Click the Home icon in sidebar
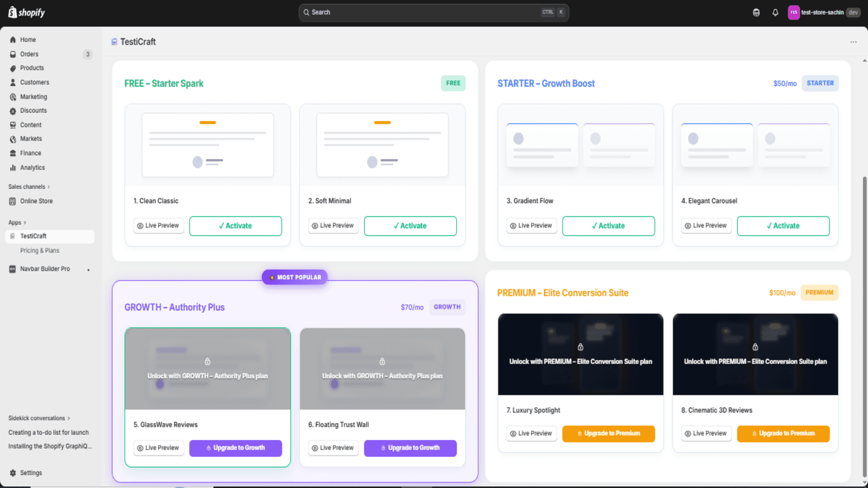868x488 pixels. 13,40
